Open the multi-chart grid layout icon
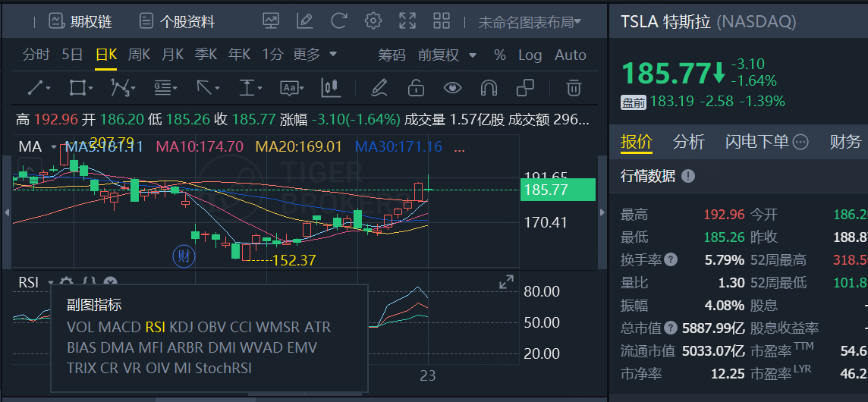This screenshot has width=868, height=402. tap(442, 21)
